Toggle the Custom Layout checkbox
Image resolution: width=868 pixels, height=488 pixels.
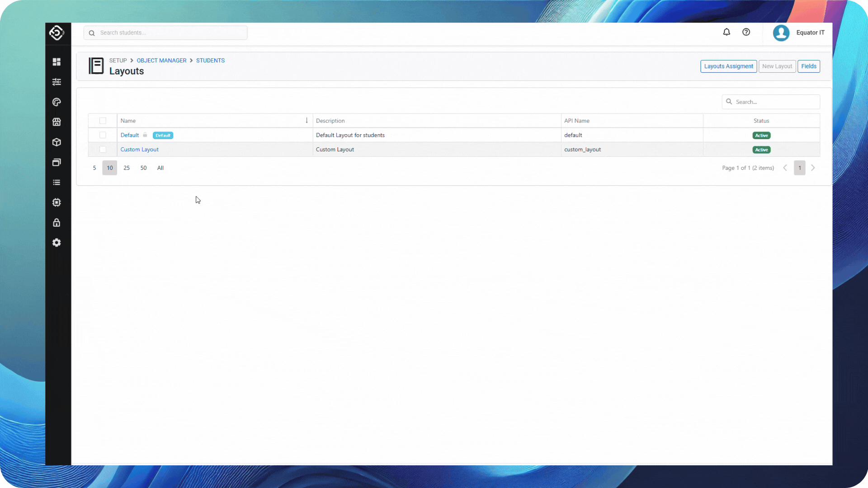pyautogui.click(x=103, y=149)
